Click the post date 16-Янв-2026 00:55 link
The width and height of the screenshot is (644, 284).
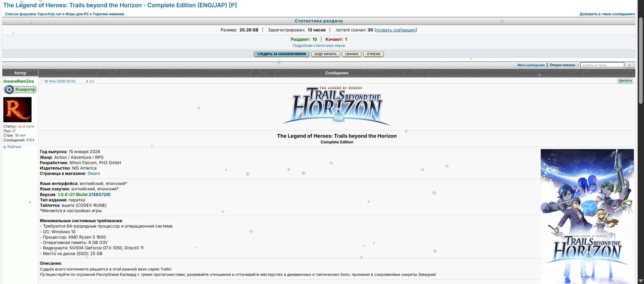coord(60,81)
